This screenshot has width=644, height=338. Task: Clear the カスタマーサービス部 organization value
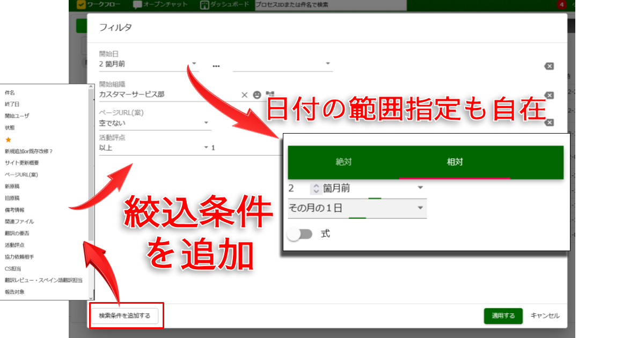tap(244, 95)
